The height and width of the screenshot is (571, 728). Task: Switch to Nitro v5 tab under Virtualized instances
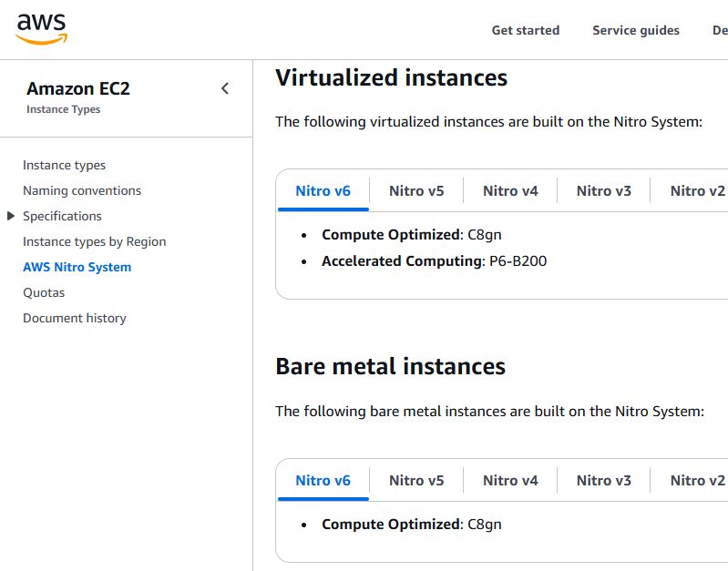pyautogui.click(x=416, y=191)
